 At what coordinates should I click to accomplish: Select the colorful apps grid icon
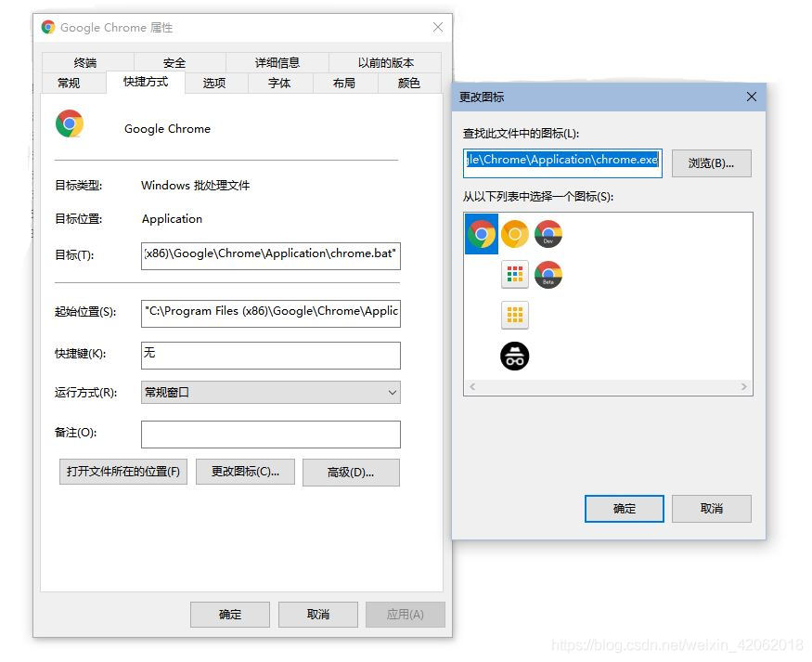coord(515,275)
